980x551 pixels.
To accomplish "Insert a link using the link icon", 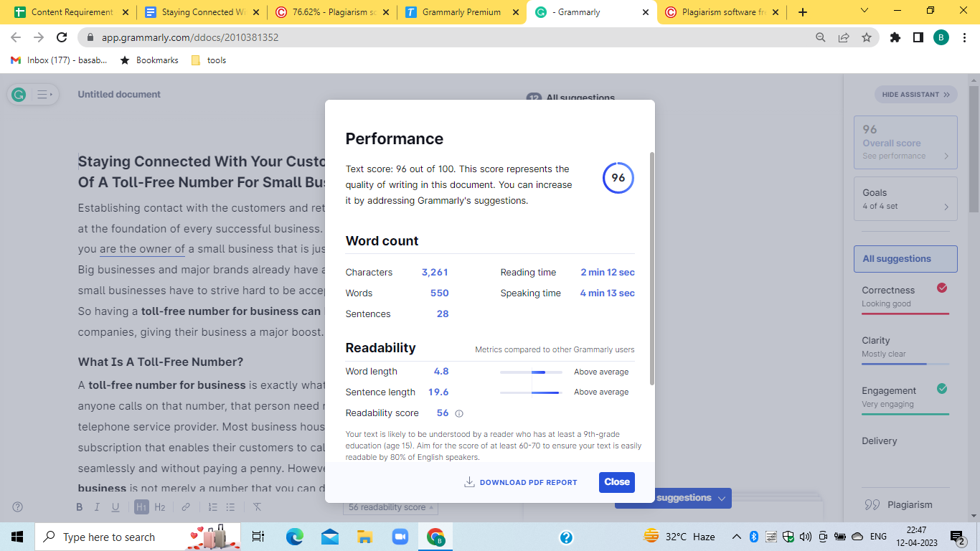I will point(186,507).
